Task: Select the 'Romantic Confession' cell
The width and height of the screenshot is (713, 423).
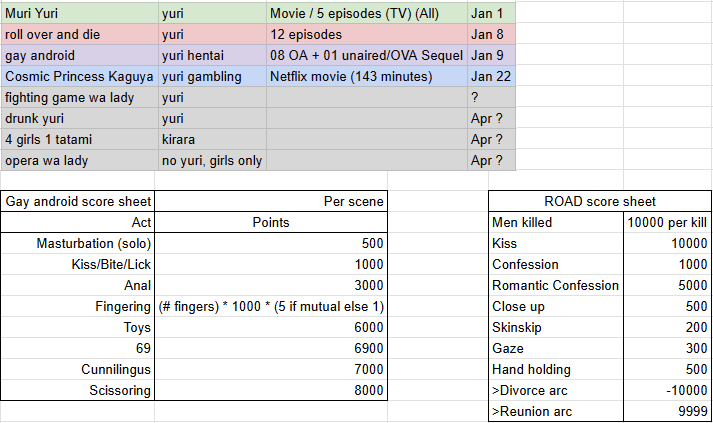Action: 556,285
